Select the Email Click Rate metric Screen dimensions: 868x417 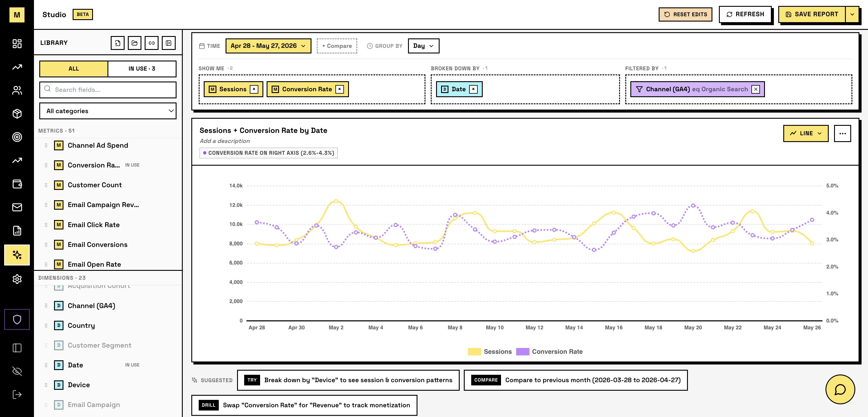coord(94,225)
